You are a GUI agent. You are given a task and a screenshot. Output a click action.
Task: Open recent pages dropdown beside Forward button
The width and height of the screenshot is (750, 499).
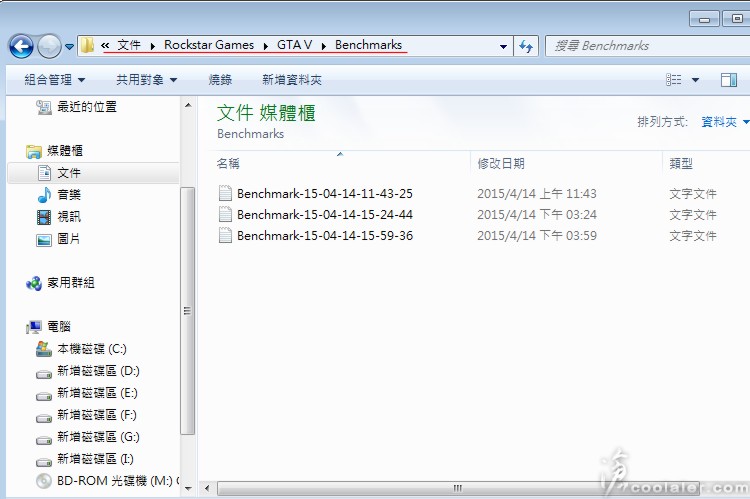tap(69, 47)
